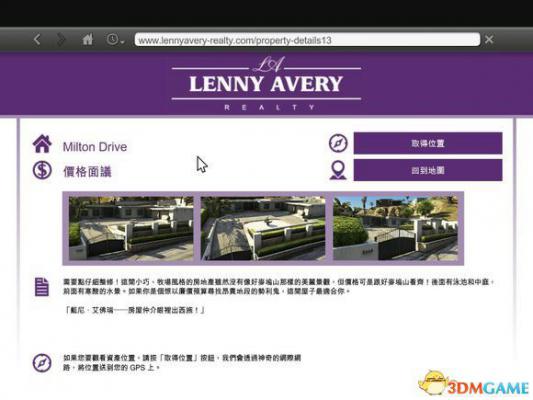
Task: Open the browsing history clock dropdown
Action: 115,39
